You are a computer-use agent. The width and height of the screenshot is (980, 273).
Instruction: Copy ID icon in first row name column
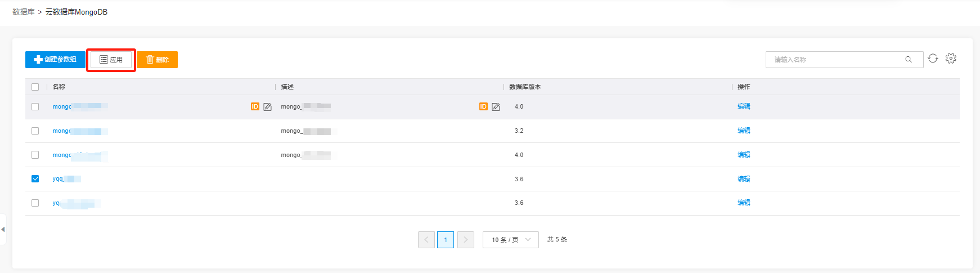[255, 106]
